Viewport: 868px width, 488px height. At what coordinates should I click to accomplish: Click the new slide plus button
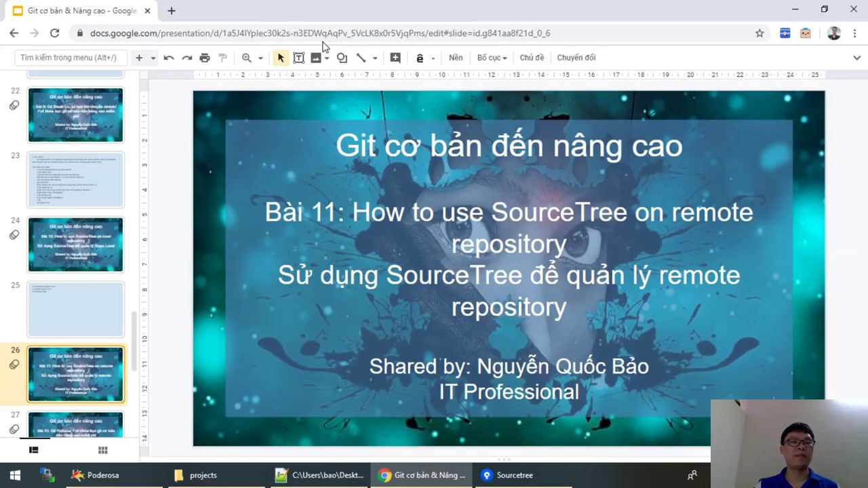(x=139, y=58)
